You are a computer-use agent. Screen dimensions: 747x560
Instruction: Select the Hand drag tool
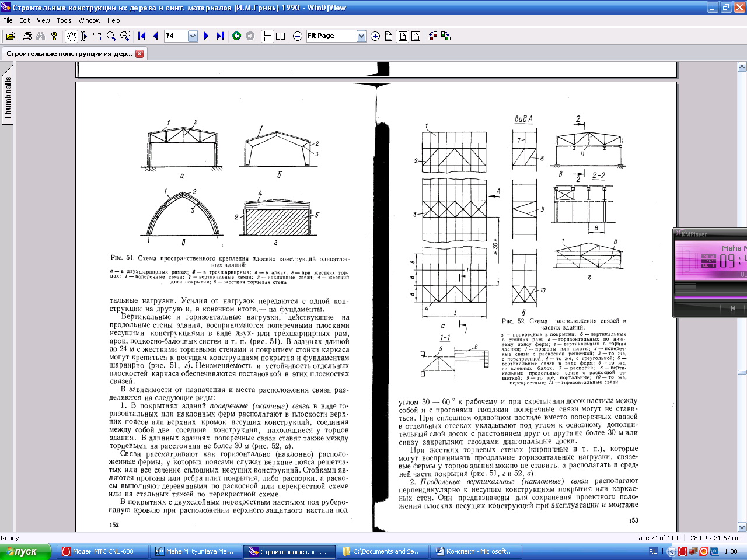(x=71, y=36)
